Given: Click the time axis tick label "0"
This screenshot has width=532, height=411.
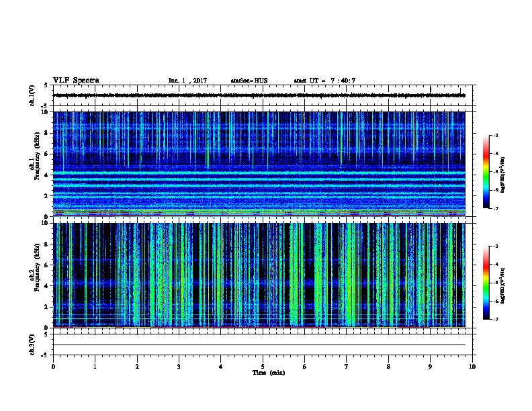Looking at the screenshot, I should coord(53,367).
